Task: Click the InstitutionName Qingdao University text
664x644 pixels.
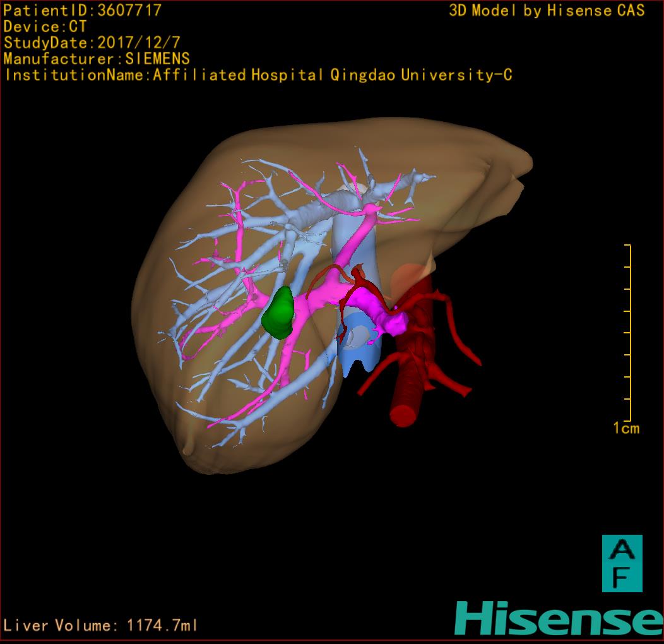Action: pos(258,76)
